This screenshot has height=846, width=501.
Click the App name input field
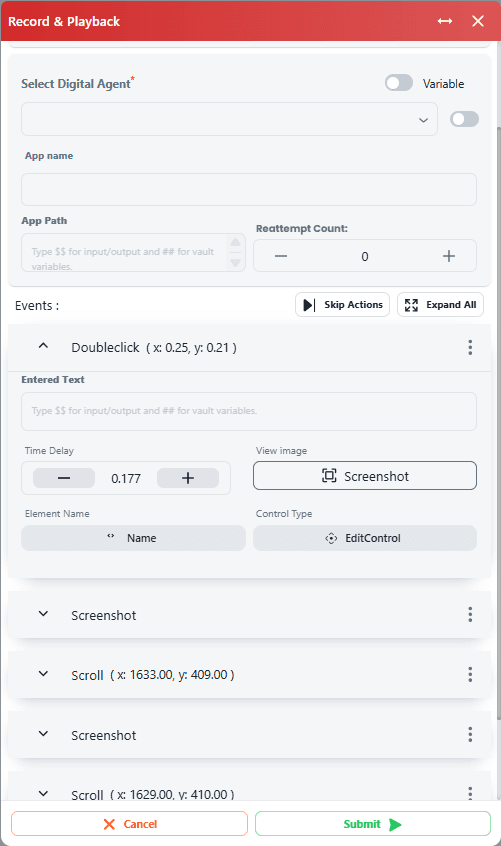coord(249,189)
